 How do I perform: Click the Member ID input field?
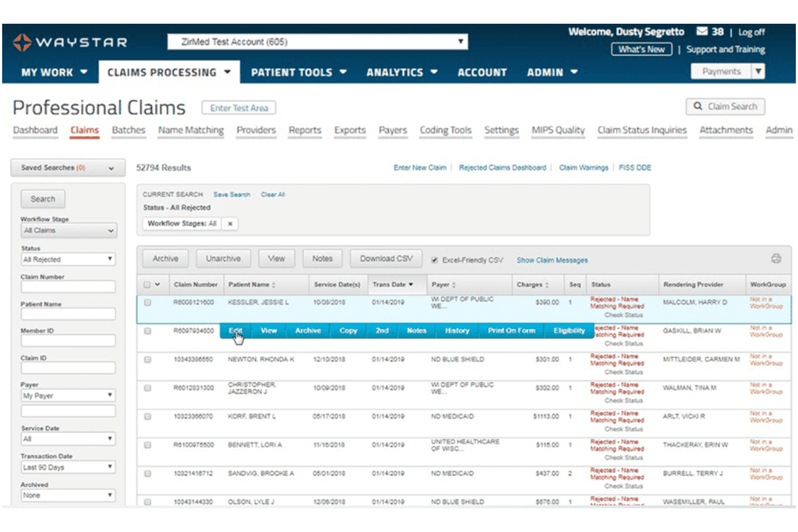(68, 341)
